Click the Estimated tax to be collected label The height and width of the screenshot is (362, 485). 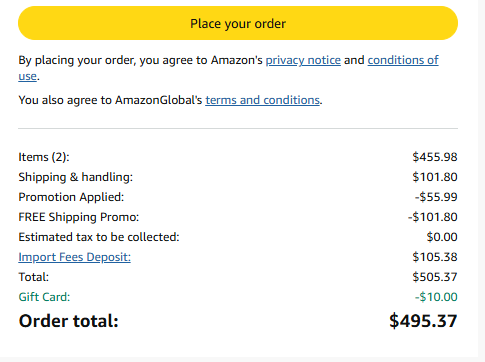click(x=99, y=237)
